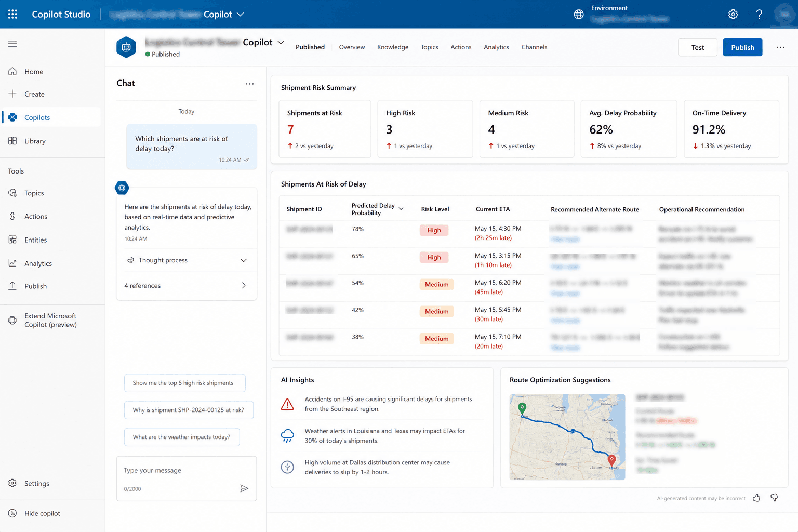The image size is (798, 532).
Task: Send the chat message with the arrow icon
Action: (x=244, y=488)
